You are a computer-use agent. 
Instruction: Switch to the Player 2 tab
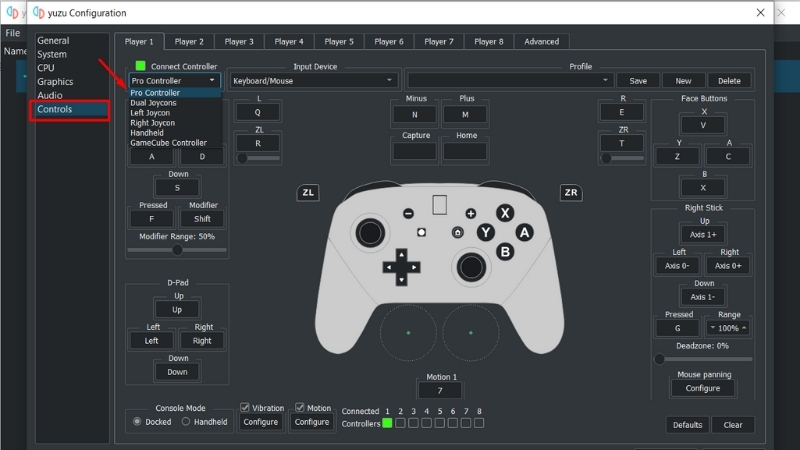click(189, 41)
